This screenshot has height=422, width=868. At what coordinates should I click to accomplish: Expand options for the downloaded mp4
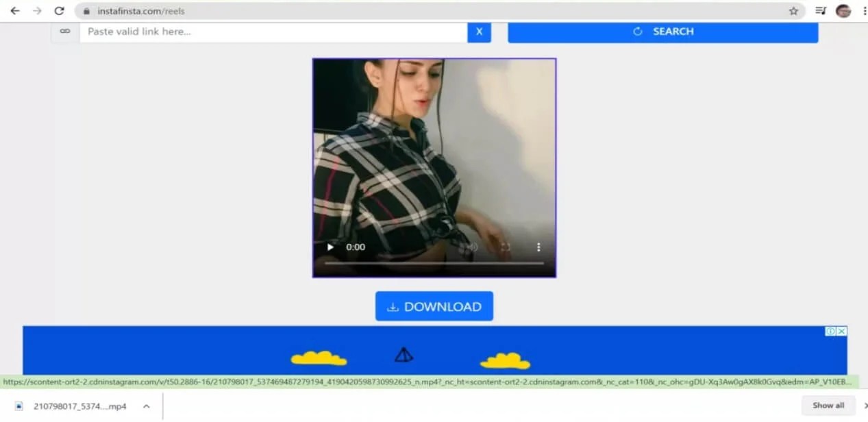[146, 406]
